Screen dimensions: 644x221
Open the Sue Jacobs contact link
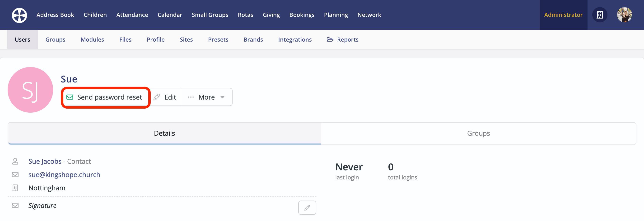pos(45,161)
